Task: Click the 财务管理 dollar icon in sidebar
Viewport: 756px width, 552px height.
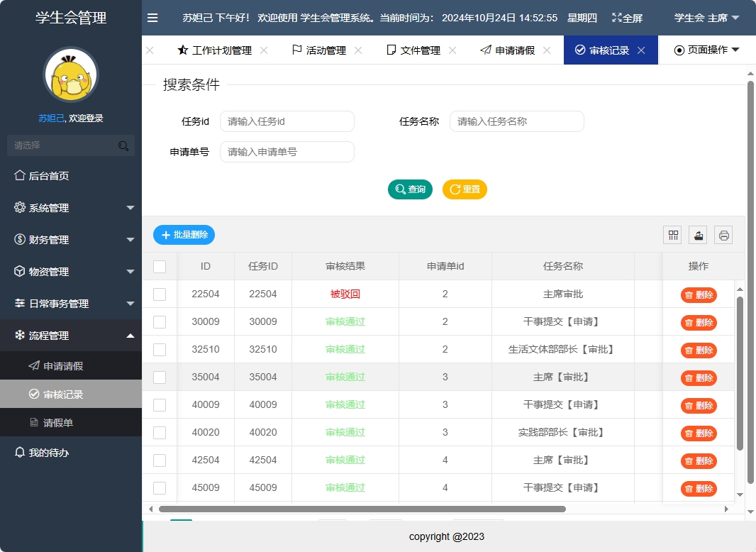Action: (x=21, y=239)
